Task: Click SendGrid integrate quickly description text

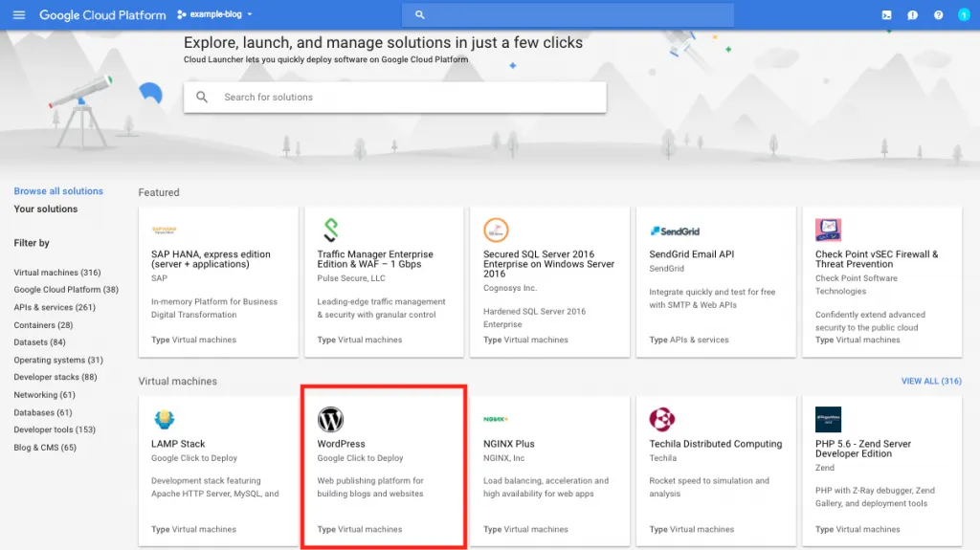Action: [712, 298]
